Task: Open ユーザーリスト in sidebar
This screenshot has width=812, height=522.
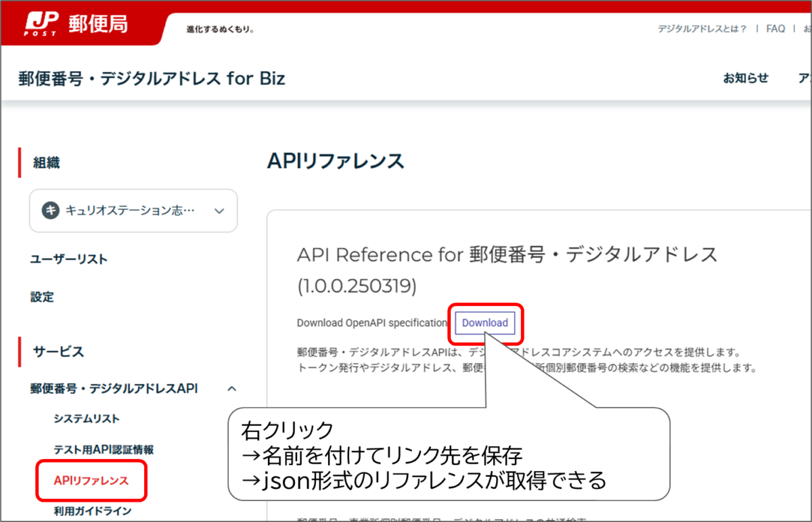Action: tap(69, 259)
